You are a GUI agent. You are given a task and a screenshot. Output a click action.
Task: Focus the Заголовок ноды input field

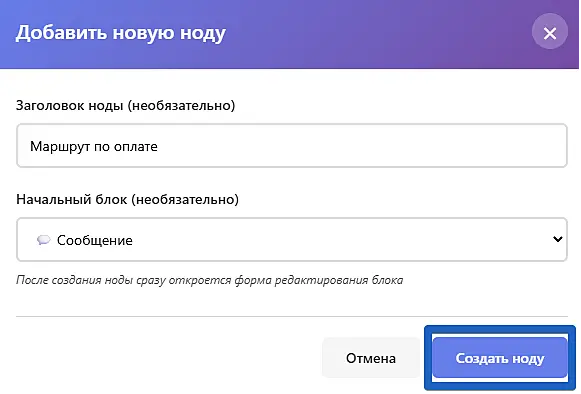click(292, 146)
